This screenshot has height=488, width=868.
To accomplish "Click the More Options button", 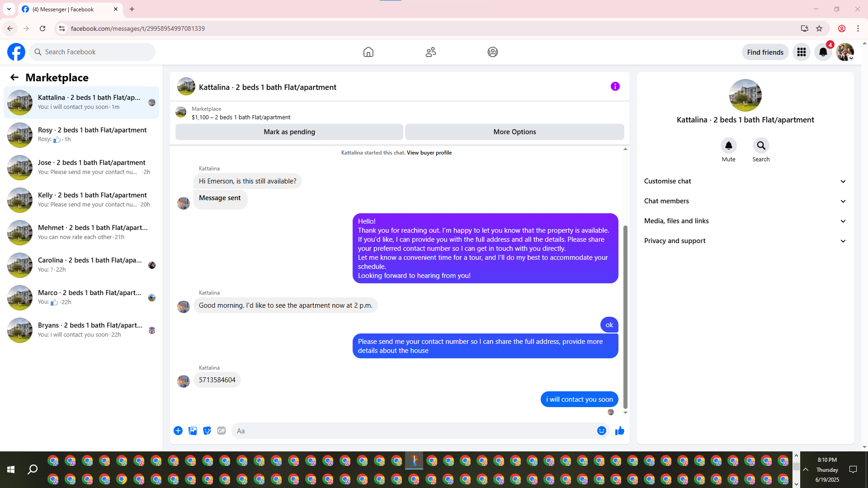I will coord(514,132).
